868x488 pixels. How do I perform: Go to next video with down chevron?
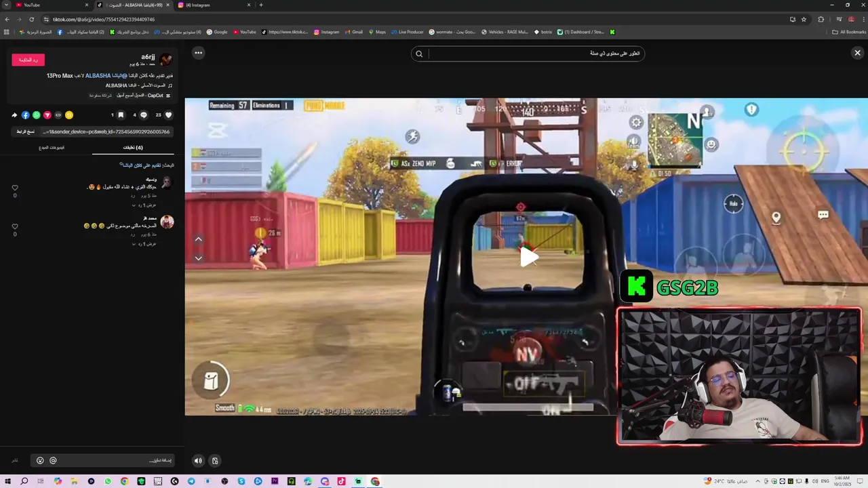[198, 258]
